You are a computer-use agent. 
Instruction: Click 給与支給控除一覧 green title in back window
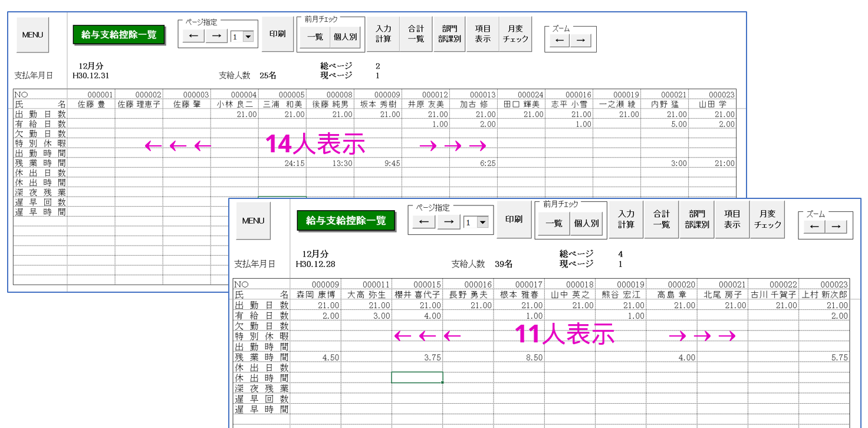click(x=119, y=35)
